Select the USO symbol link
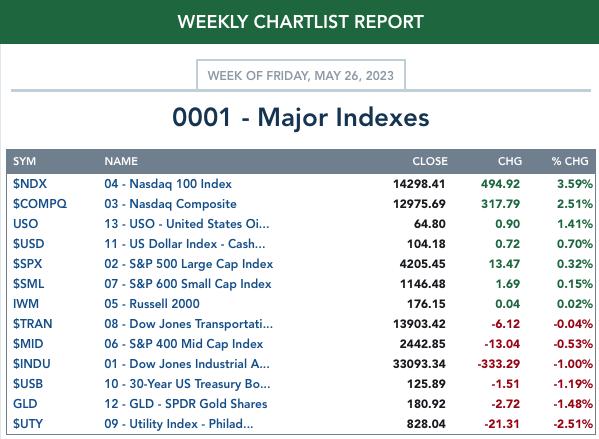The width and height of the screenshot is (599, 439). (x=26, y=224)
